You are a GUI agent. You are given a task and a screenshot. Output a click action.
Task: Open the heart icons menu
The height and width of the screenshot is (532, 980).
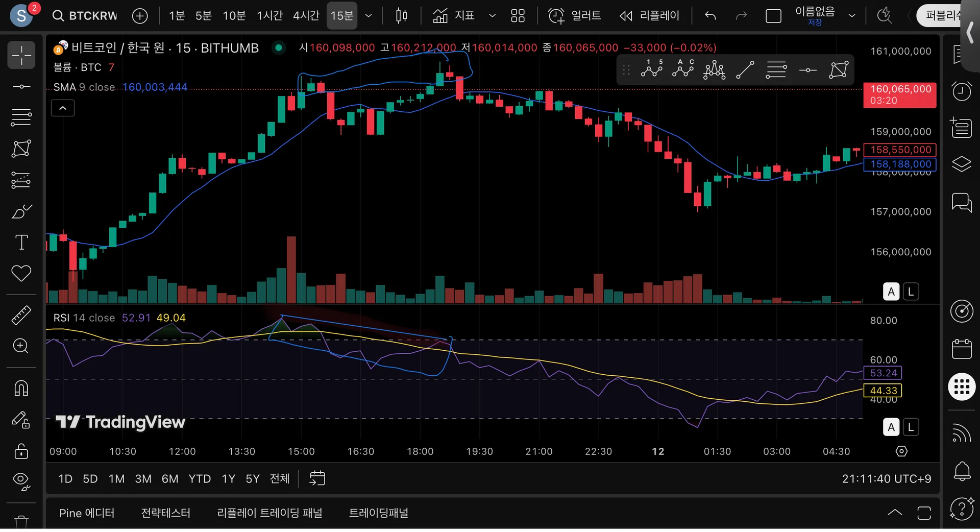point(21,273)
